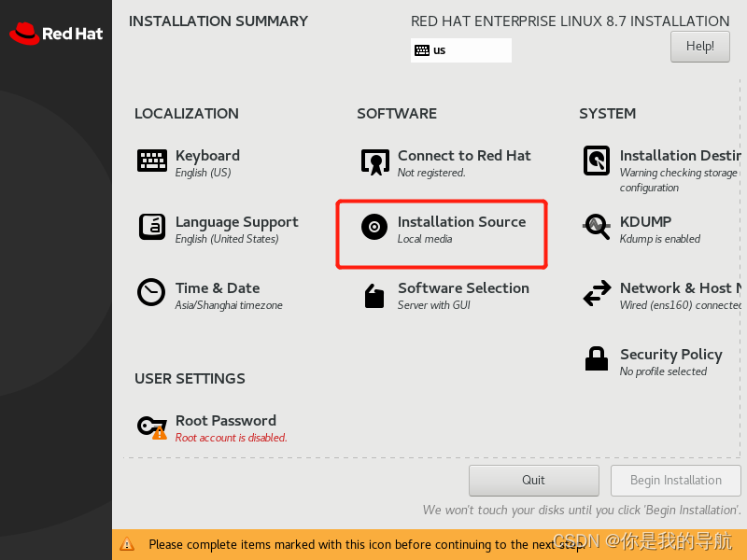Open Installation Source title
The image size is (747, 560).
[x=461, y=222]
